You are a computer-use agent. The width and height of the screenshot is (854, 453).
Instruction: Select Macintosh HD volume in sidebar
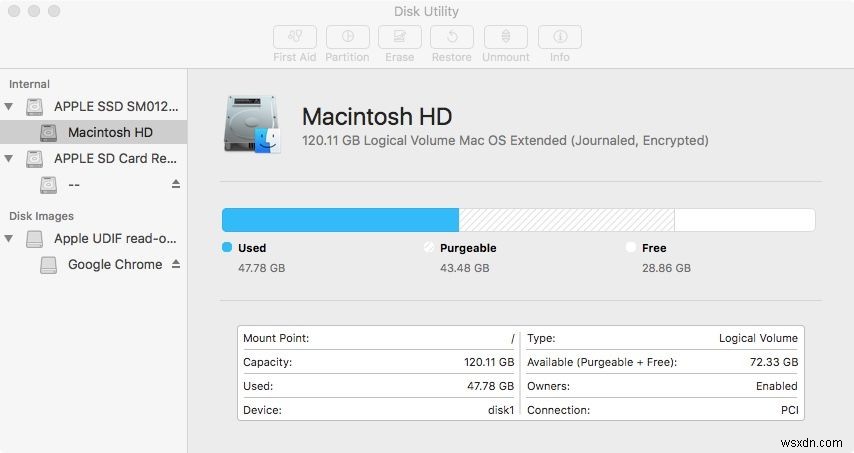(x=93, y=132)
